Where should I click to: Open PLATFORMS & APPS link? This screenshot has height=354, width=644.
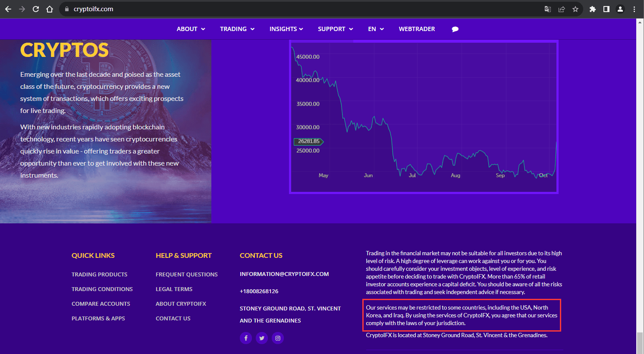[x=98, y=318]
